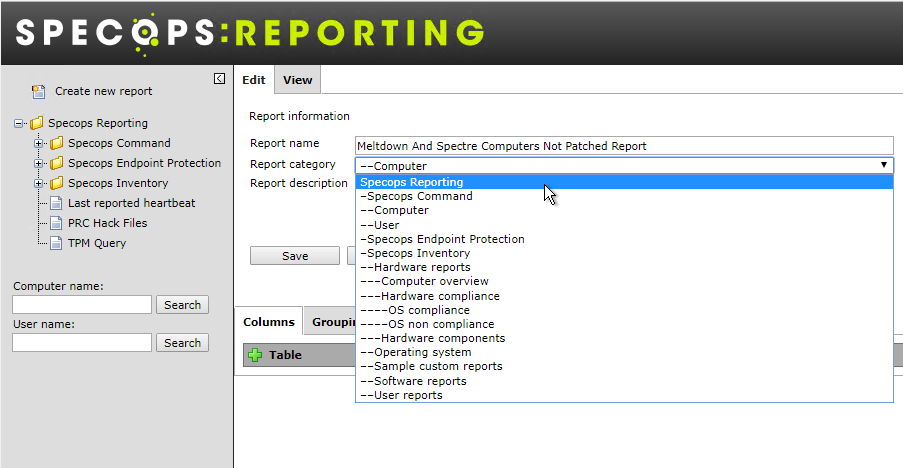Click the green plus Table icon
The height and width of the screenshot is (468, 903).
[x=255, y=355]
